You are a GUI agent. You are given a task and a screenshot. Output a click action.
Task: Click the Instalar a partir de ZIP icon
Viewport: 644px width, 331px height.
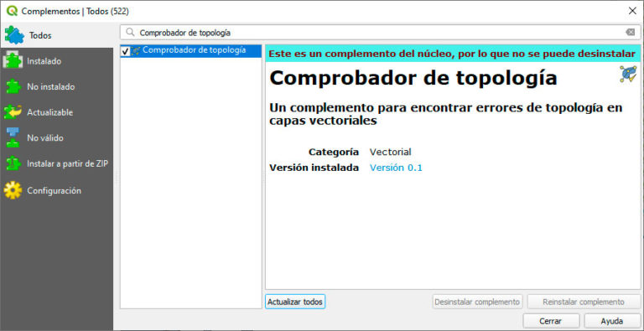pyautogui.click(x=13, y=163)
